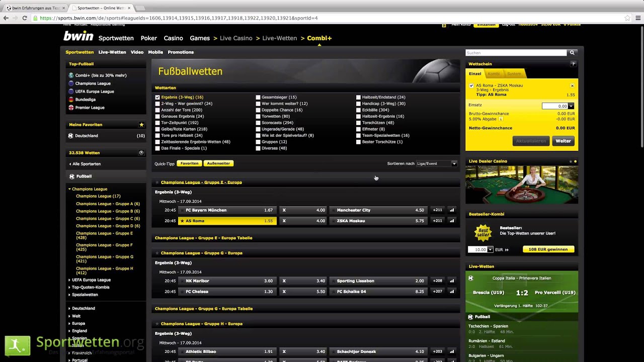Click the bwin logo
The height and width of the screenshot is (362, 644).
click(78, 37)
